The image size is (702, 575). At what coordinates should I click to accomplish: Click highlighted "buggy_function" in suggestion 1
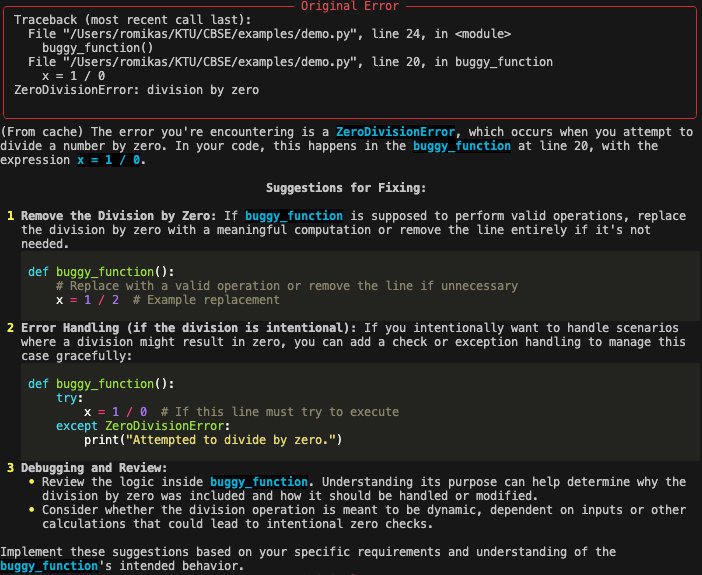pyautogui.click(x=294, y=216)
